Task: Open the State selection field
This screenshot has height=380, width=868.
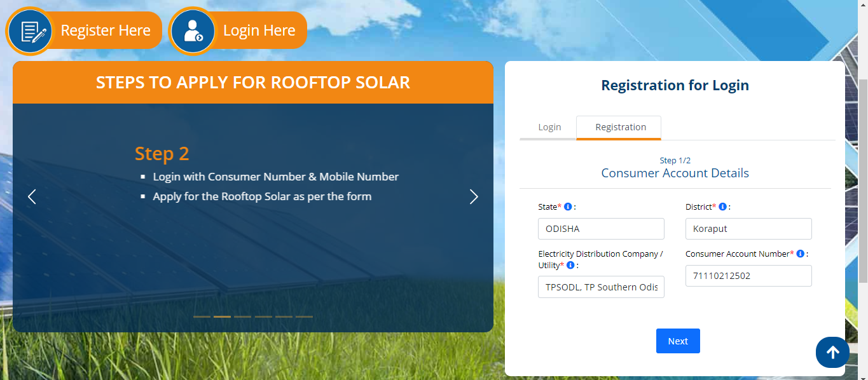Action: [x=600, y=228]
